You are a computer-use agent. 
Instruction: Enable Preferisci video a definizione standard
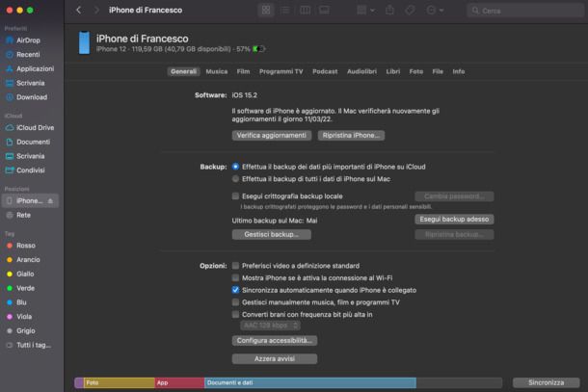[x=235, y=266]
